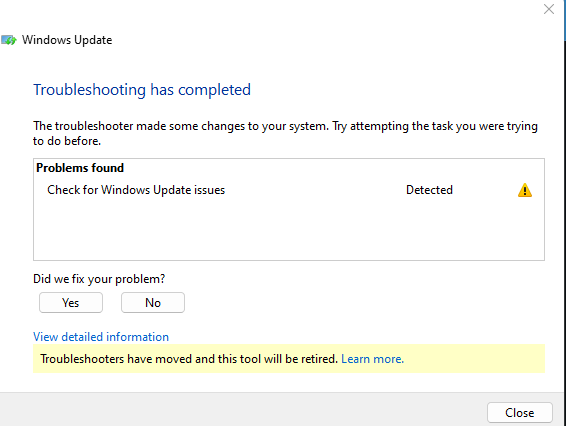The height and width of the screenshot is (426, 566).
Task: Click the troubleshooter changes description paragraph
Action: pyautogui.click(x=285, y=133)
